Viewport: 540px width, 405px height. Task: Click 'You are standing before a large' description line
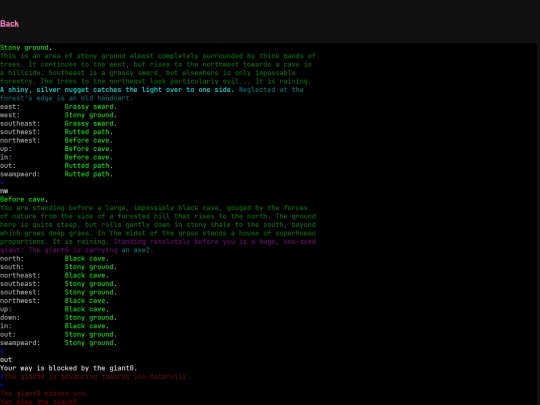pos(154,208)
